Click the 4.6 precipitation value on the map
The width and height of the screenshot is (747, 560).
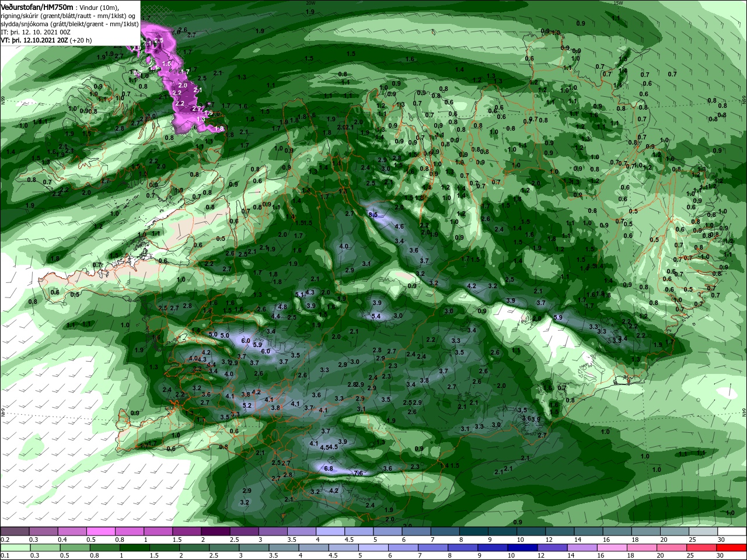click(x=399, y=226)
